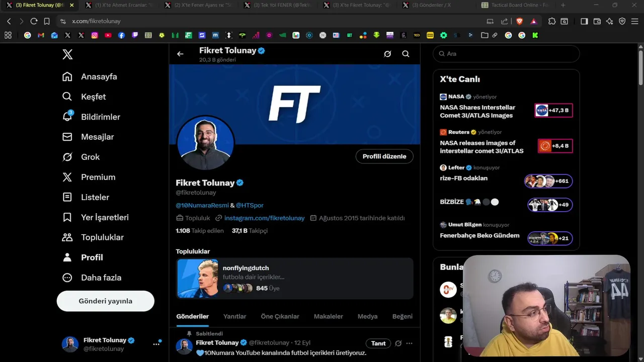
Task: Open Instagram bookmark in bookmarks bar
Action: click(95, 35)
